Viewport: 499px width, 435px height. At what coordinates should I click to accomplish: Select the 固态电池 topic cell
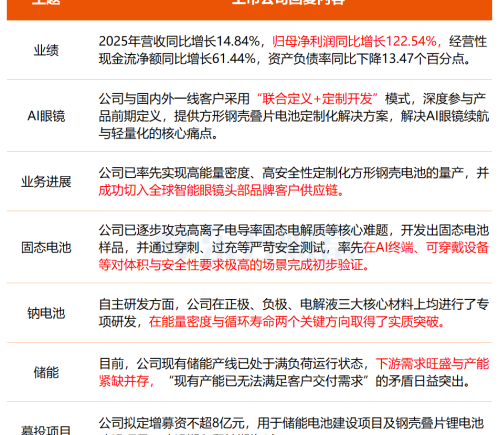(46, 247)
